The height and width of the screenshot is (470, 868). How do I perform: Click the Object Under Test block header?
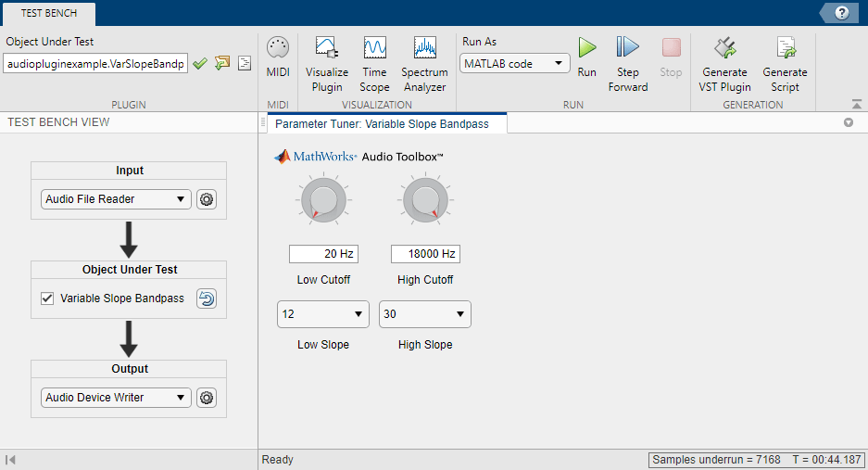(129, 270)
